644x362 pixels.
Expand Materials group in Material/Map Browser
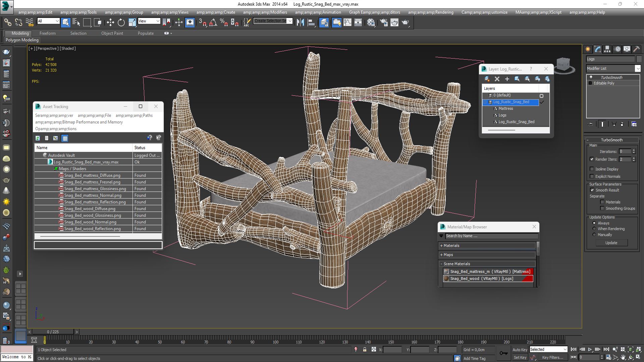(441, 246)
